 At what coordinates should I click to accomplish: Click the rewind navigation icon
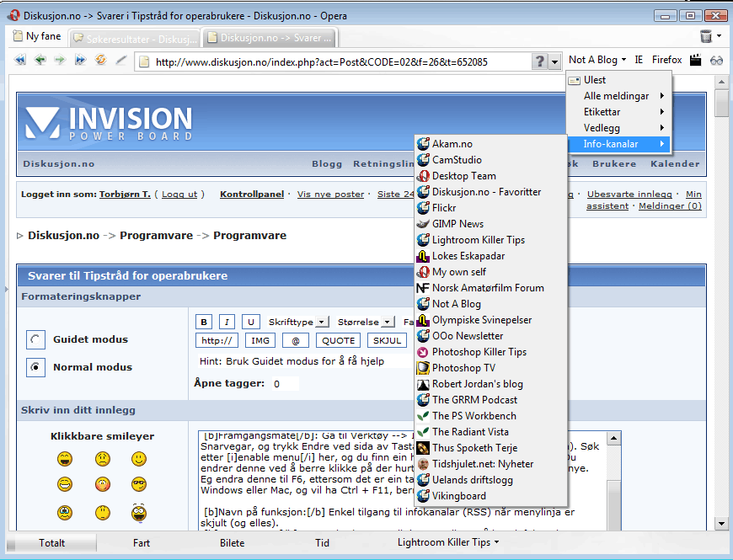(20, 60)
